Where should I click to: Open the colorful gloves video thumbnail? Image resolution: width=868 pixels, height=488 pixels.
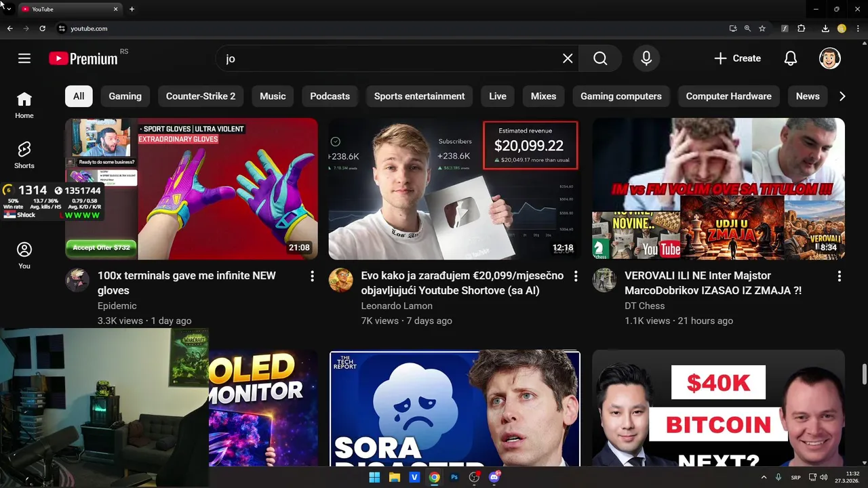(x=191, y=189)
